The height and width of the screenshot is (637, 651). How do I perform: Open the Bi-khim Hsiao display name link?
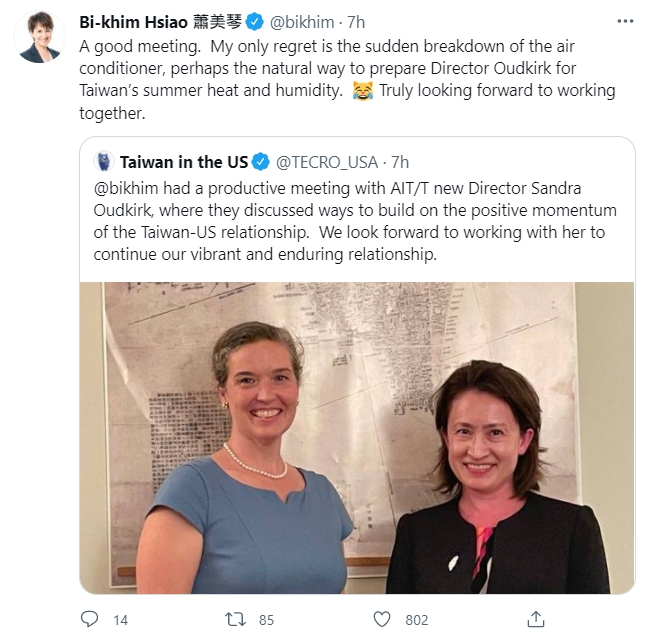[x=160, y=22]
